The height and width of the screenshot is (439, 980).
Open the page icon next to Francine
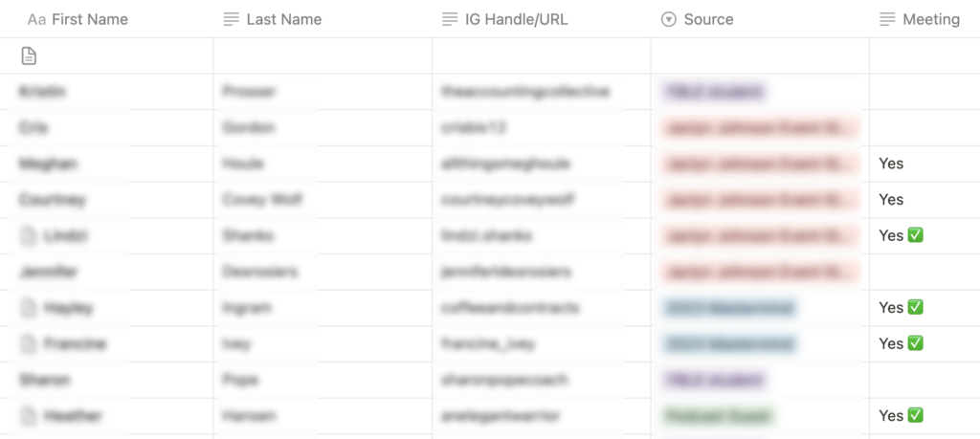[x=30, y=343]
